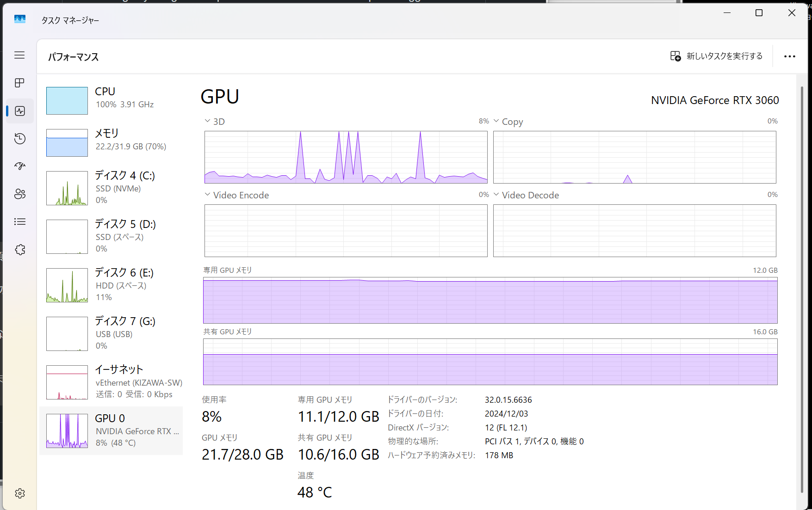
Task: Click driver version 32.0.15.6636
Action: coord(508,399)
